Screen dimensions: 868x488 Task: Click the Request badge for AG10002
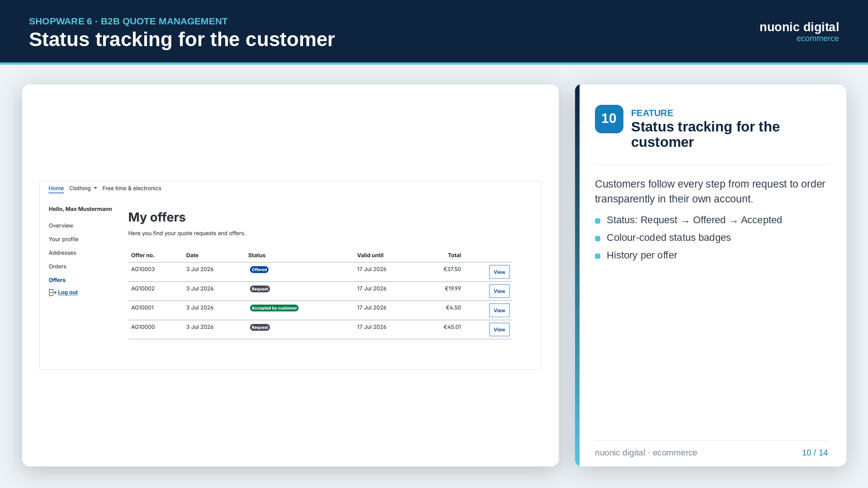click(x=260, y=289)
